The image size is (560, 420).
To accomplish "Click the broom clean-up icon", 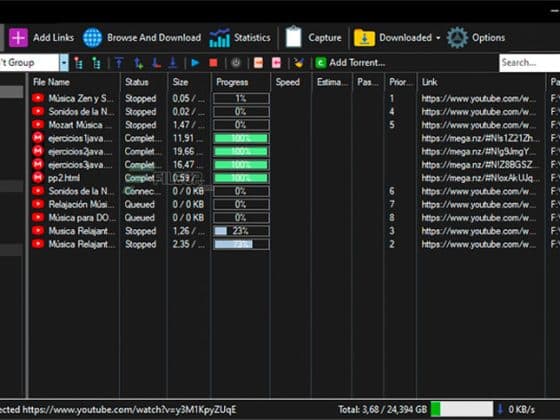I will [x=299, y=63].
